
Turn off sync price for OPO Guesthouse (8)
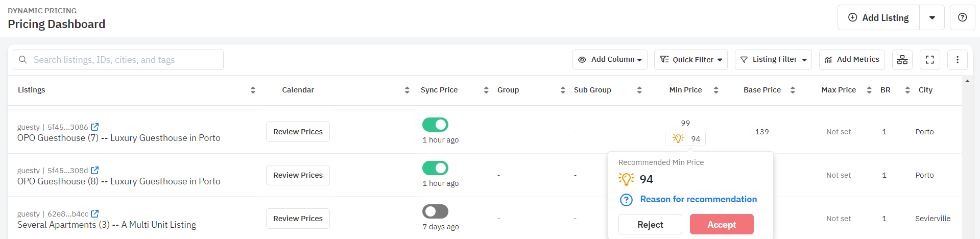tap(435, 168)
